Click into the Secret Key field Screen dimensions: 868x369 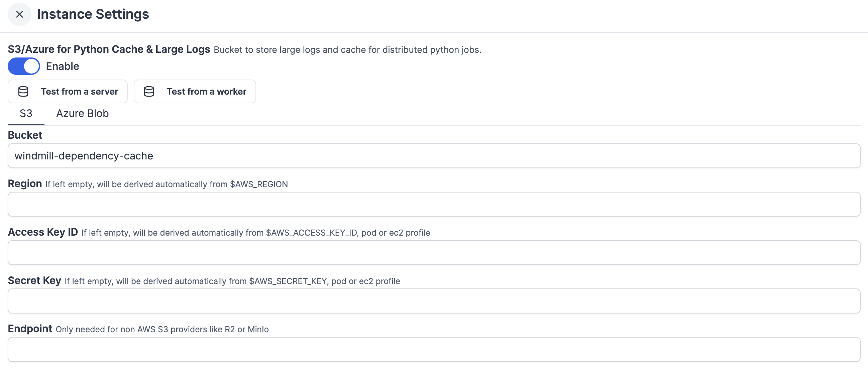coord(434,300)
